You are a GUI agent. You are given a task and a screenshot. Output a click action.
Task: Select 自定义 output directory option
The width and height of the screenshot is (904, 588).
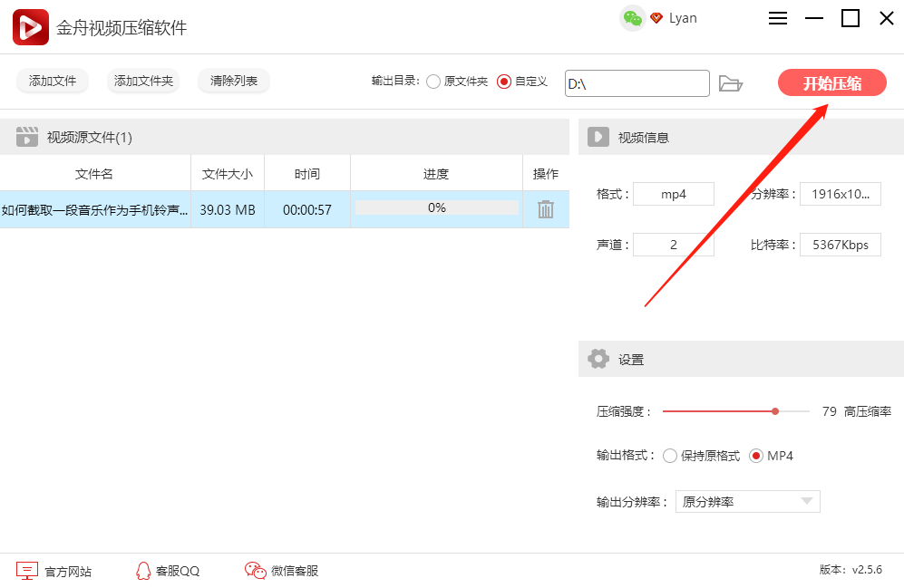click(x=504, y=82)
